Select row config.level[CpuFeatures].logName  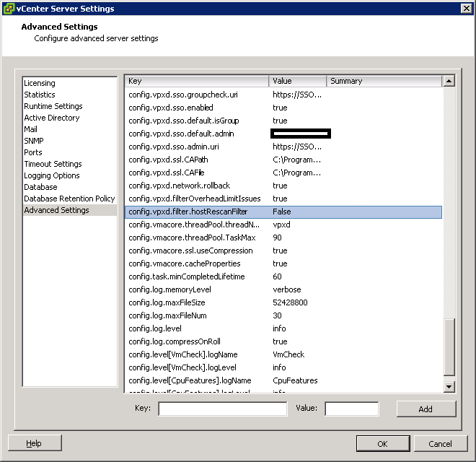(283, 381)
